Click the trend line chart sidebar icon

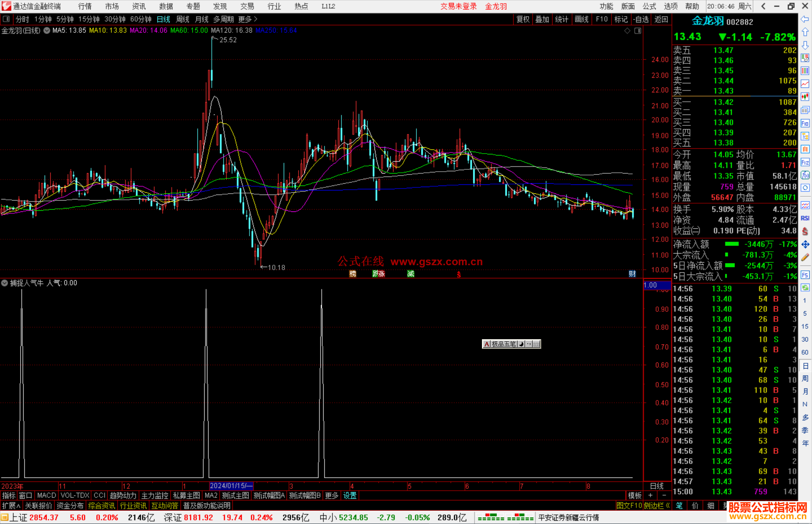(x=805, y=84)
